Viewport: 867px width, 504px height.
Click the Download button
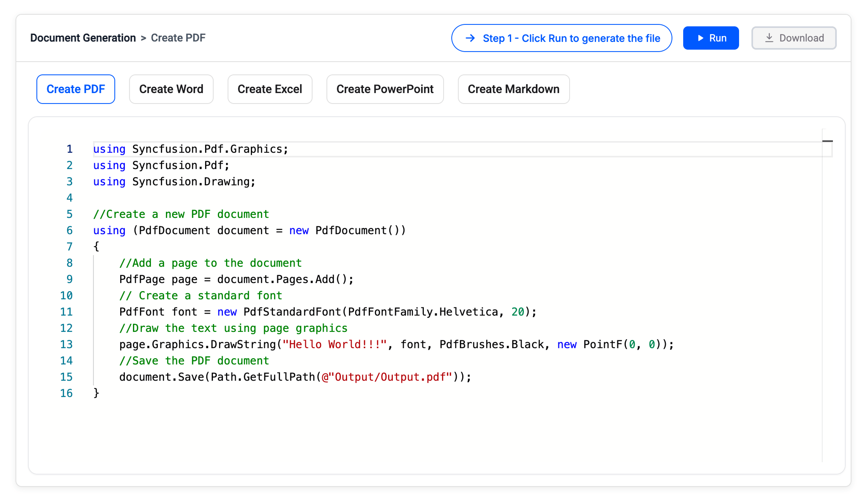[x=794, y=38]
